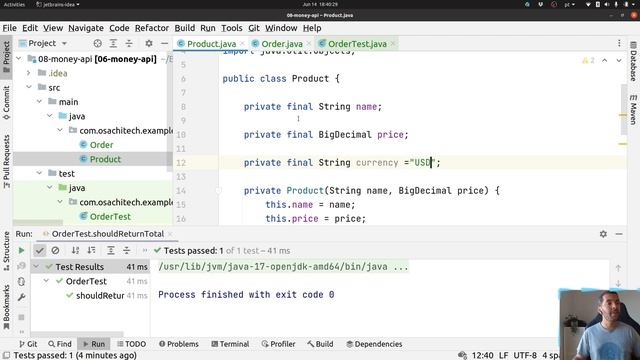Go to previous highlighted warning
Viewport: 640px width, 360px height.
tap(604, 60)
